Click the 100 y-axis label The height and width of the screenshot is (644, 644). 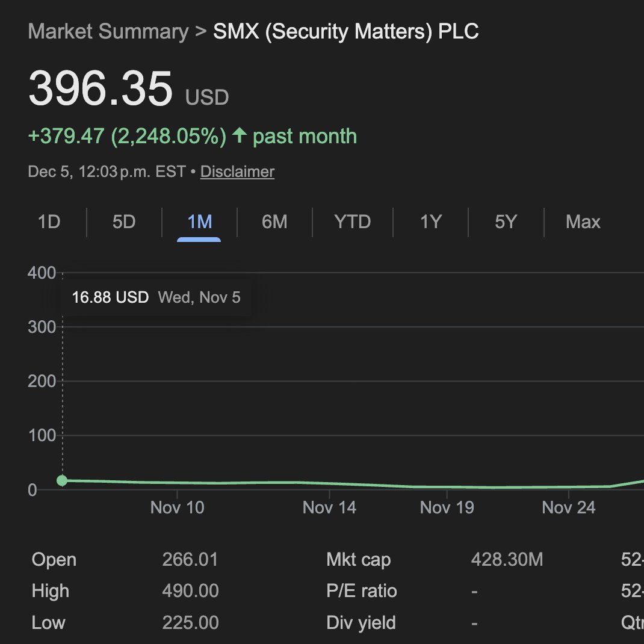pos(42,436)
